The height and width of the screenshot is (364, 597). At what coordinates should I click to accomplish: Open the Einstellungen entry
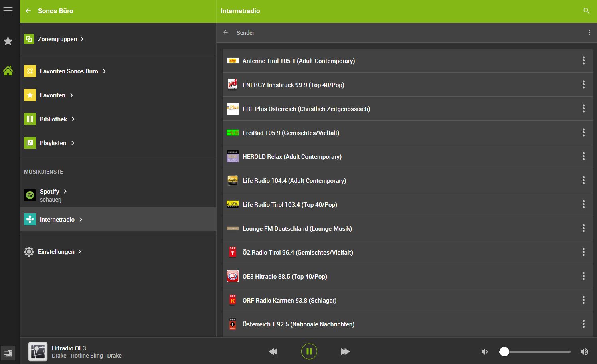pyautogui.click(x=118, y=251)
